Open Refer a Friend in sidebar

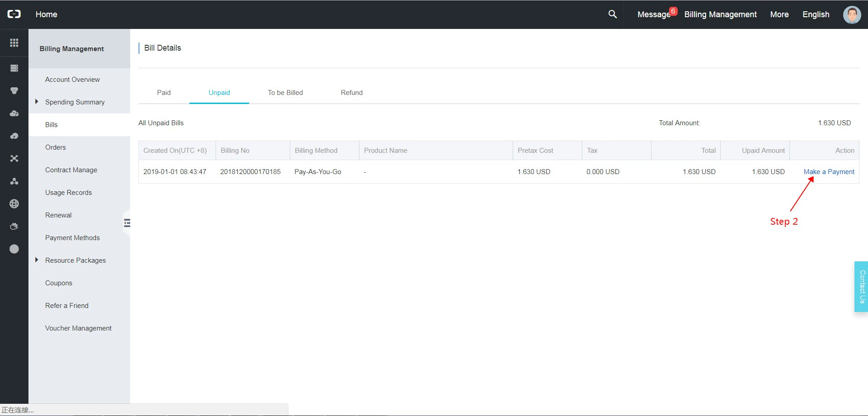point(67,306)
